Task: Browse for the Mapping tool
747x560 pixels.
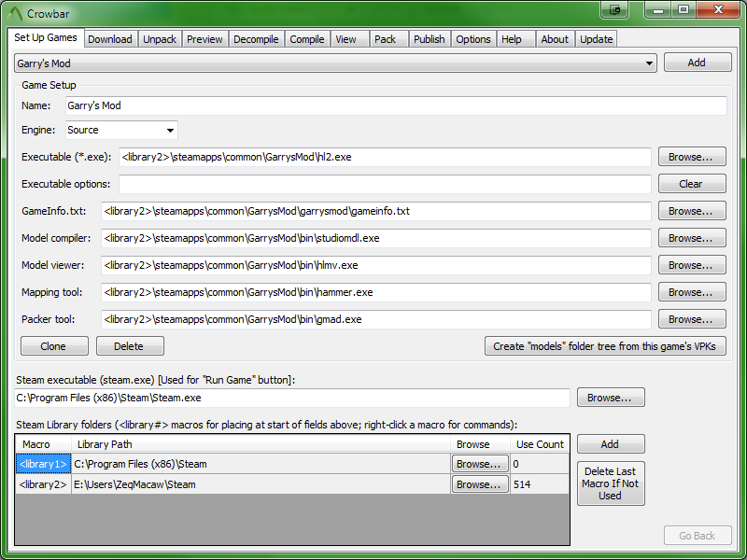Action: click(x=692, y=292)
